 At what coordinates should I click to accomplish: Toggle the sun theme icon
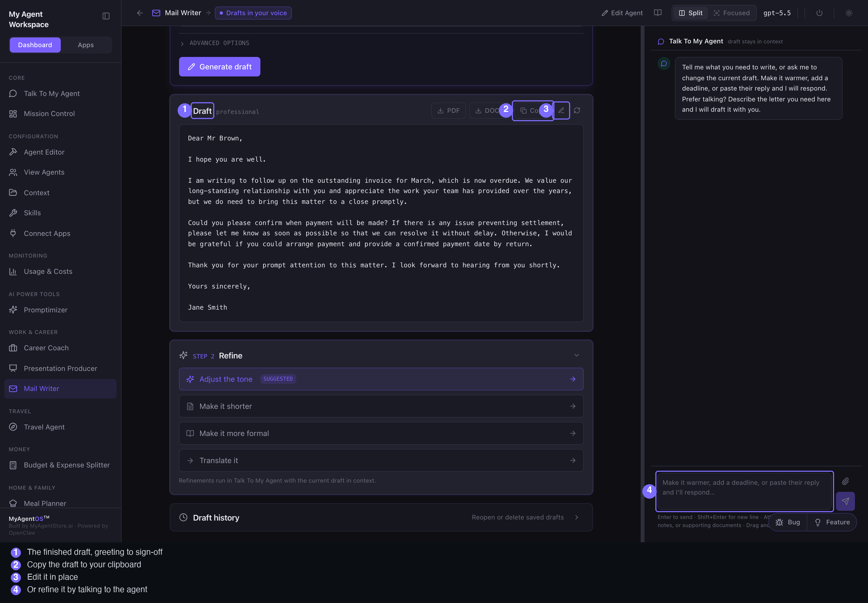pyautogui.click(x=849, y=13)
